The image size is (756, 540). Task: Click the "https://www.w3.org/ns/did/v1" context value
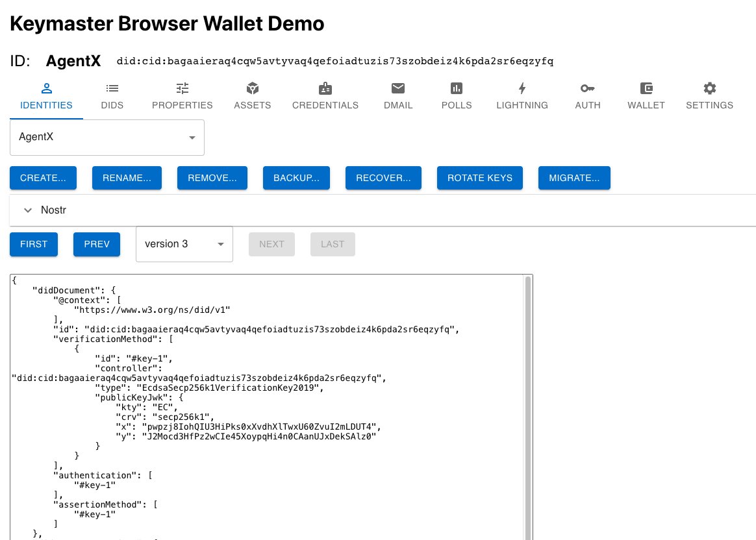click(152, 310)
